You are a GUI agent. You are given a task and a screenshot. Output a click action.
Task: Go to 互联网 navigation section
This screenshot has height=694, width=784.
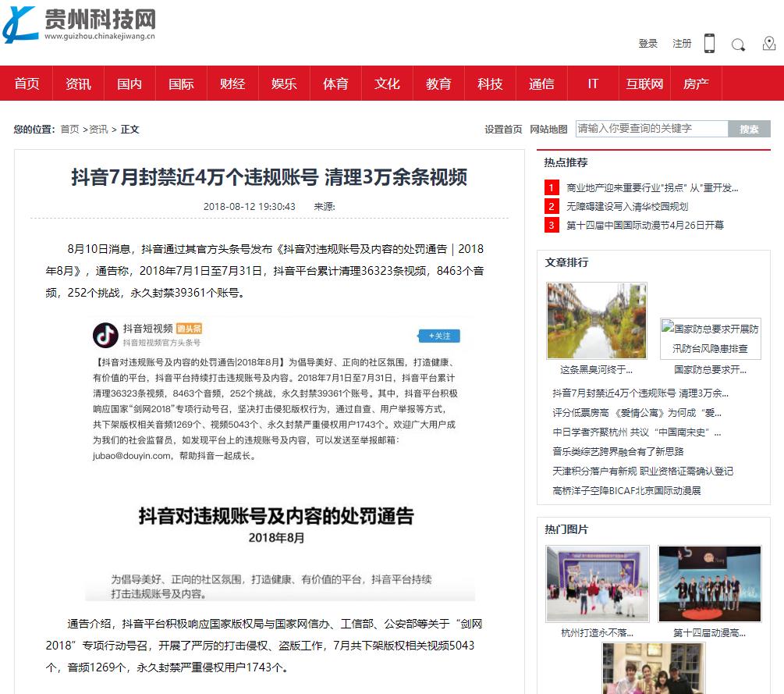644,84
